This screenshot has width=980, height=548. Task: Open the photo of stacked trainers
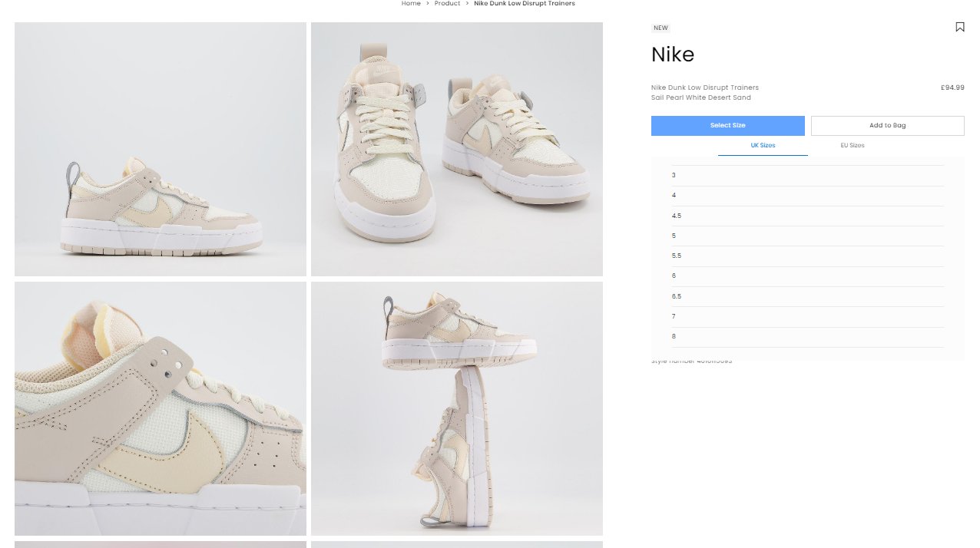coord(457,408)
